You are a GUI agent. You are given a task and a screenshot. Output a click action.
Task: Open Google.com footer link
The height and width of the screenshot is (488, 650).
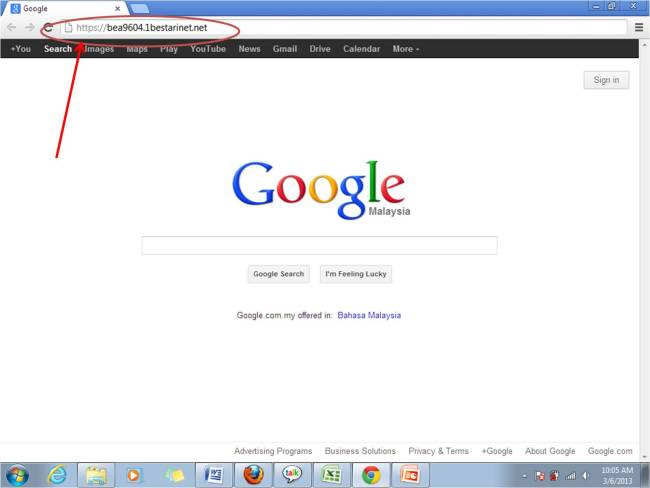click(610, 451)
